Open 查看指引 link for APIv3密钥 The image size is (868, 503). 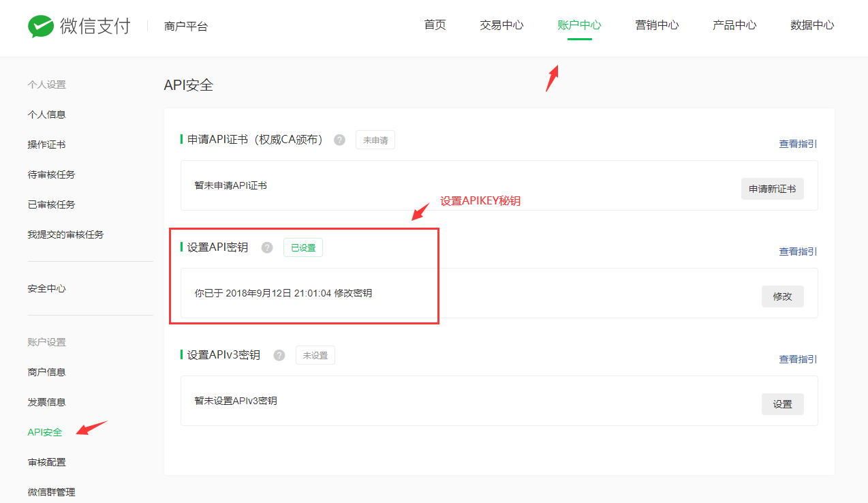pos(798,359)
